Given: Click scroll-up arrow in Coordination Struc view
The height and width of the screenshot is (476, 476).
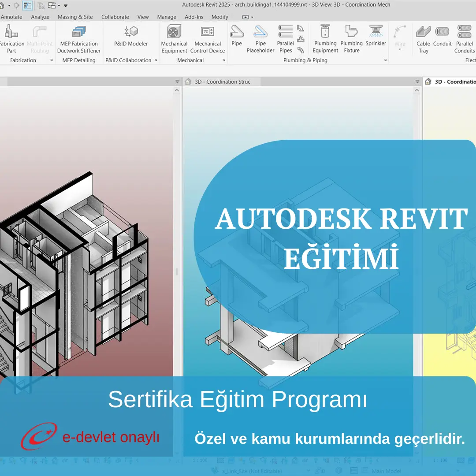Looking at the screenshot, I should (417, 90).
